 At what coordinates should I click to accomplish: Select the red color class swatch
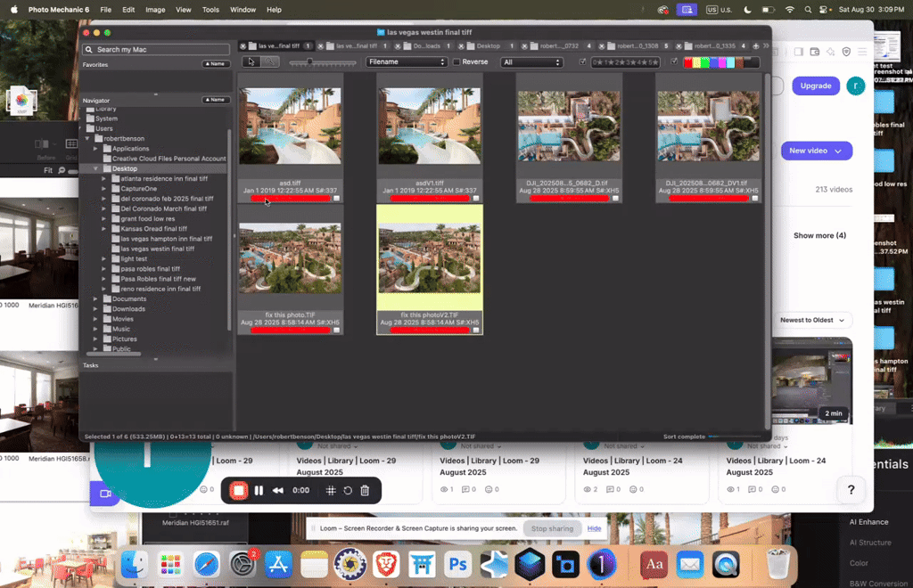point(687,61)
